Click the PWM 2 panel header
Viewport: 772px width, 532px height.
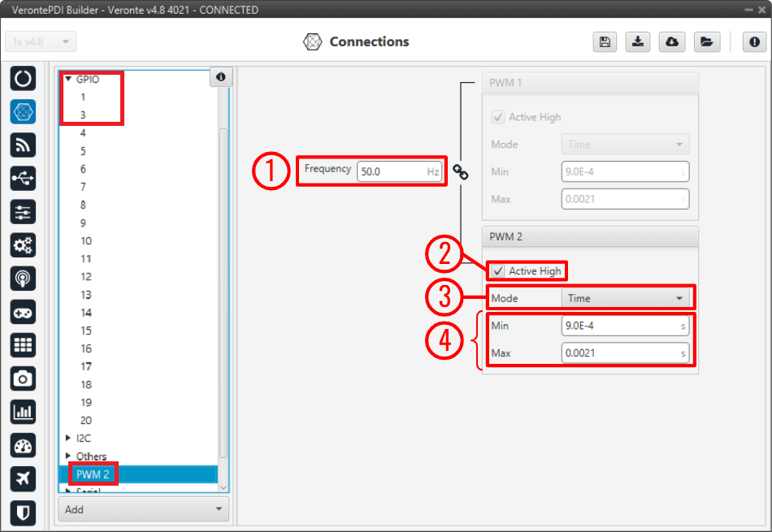click(590, 236)
